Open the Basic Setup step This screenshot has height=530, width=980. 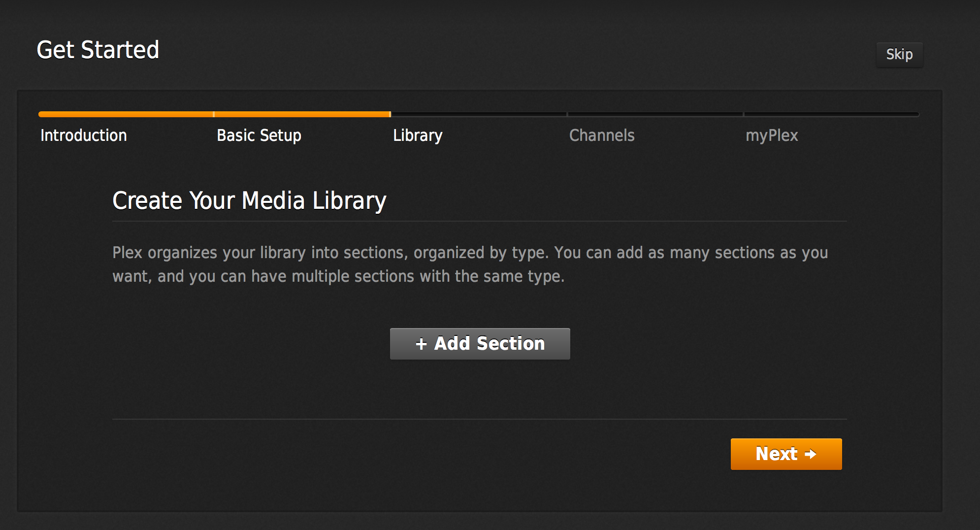(259, 135)
